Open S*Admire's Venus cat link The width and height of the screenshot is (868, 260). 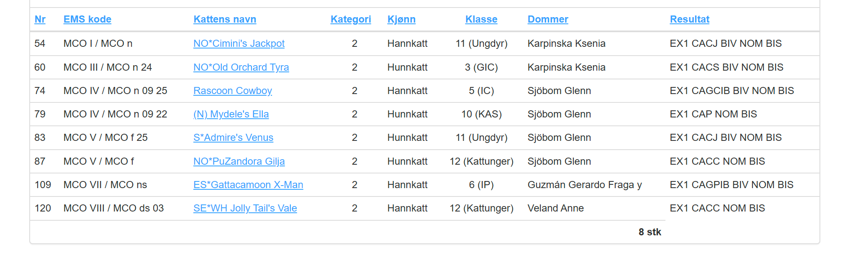[233, 138]
